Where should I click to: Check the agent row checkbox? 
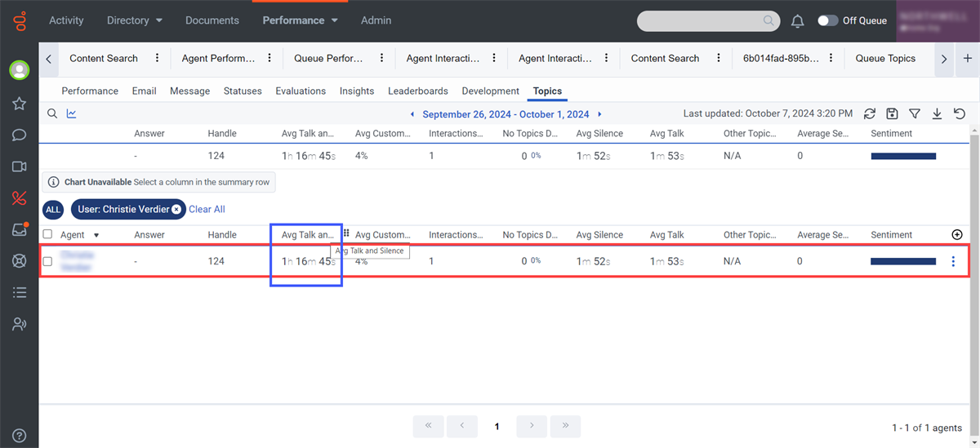pyautogui.click(x=47, y=262)
